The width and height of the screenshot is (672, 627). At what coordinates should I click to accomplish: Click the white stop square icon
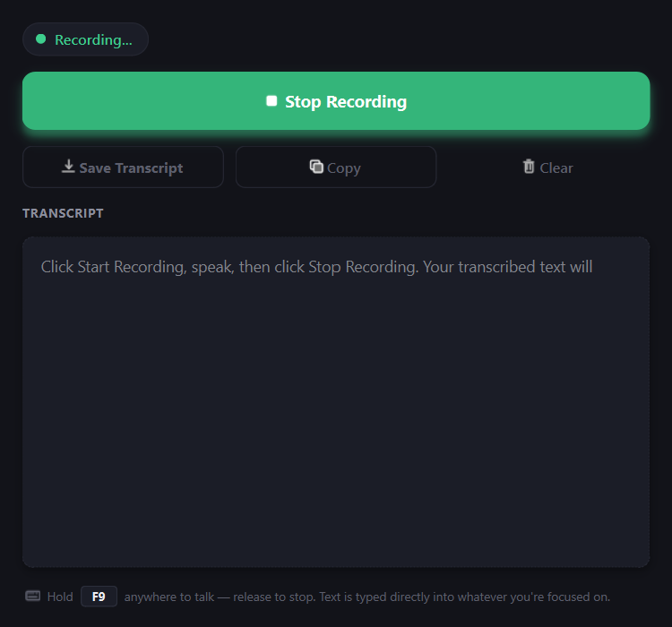point(271,100)
